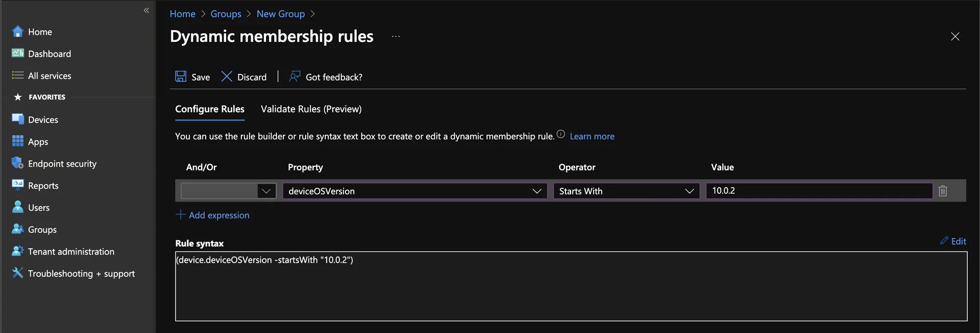Click the Apps grid icon

[x=18, y=141]
